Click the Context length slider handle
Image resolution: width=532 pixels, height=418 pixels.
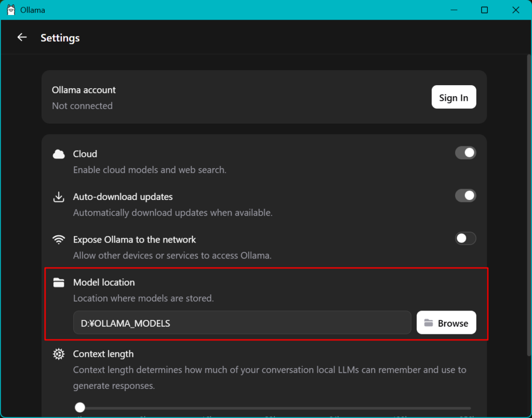(x=80, y=407)
